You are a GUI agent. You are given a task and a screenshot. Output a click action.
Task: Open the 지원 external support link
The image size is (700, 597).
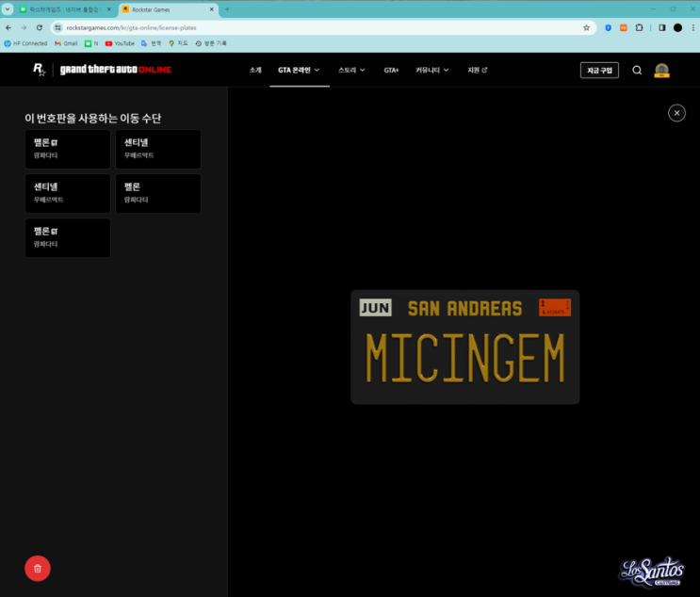pyautogui.click(x=478, y=70)
